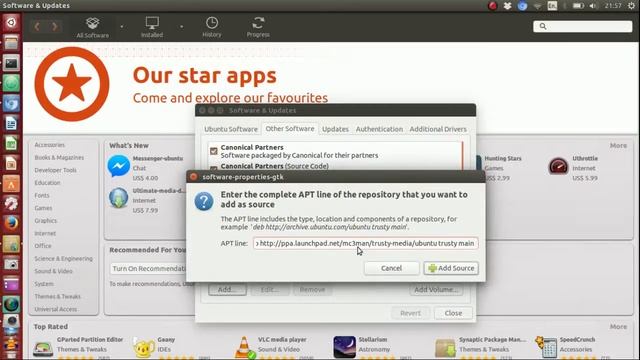Click the Add Volume... button

[x=436, y=289]
